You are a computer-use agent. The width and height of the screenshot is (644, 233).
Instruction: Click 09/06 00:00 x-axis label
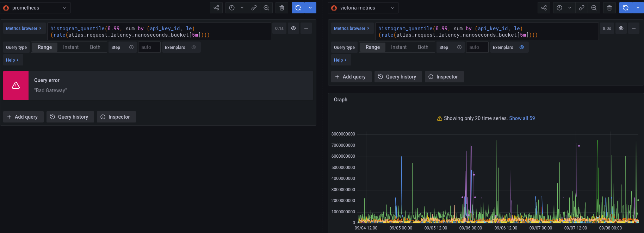471,228
